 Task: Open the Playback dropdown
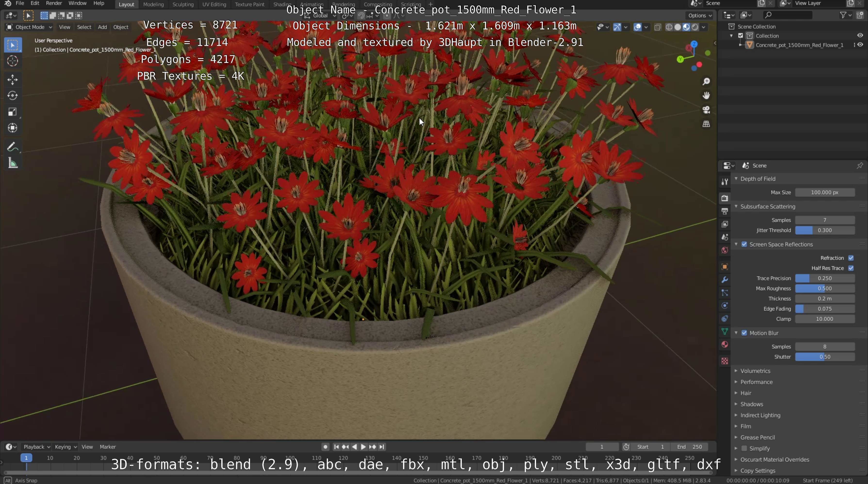(36, 447)
